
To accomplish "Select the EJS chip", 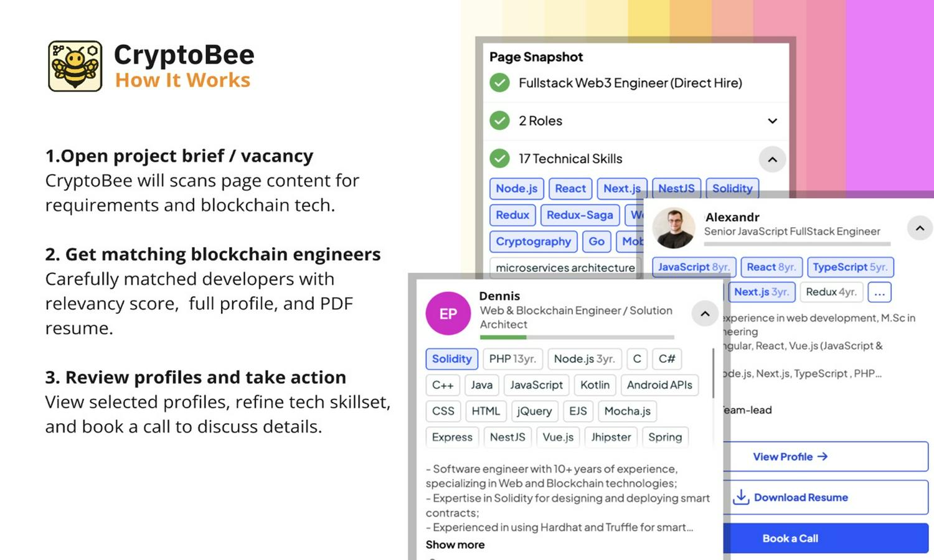I will (578, 411).
